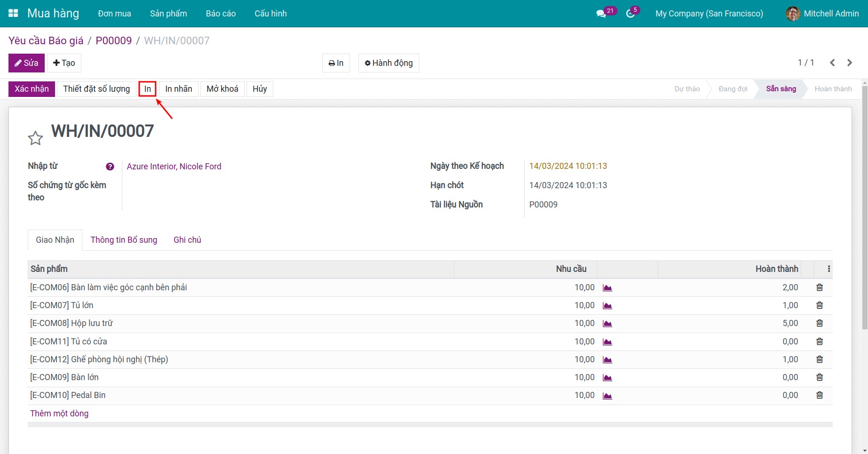Open the apps grid home menu
Screen dimensions: 868x454
pyautogui.click(x=13, y=13)
